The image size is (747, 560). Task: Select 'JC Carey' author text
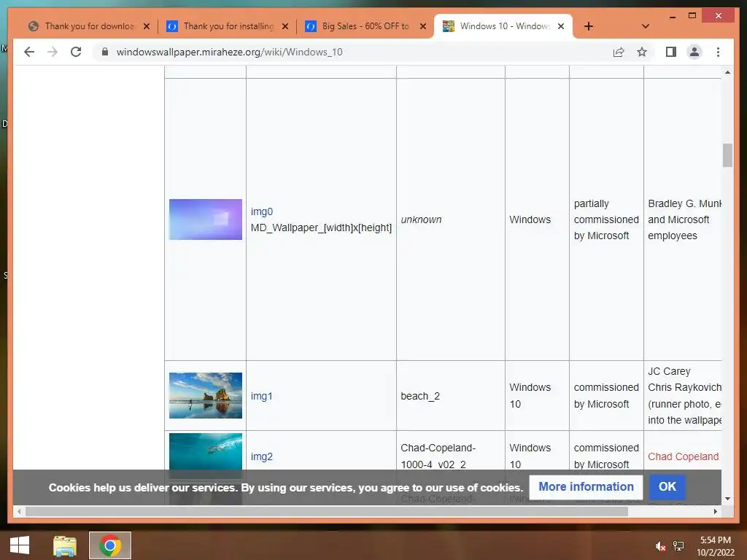click(669, 371)
